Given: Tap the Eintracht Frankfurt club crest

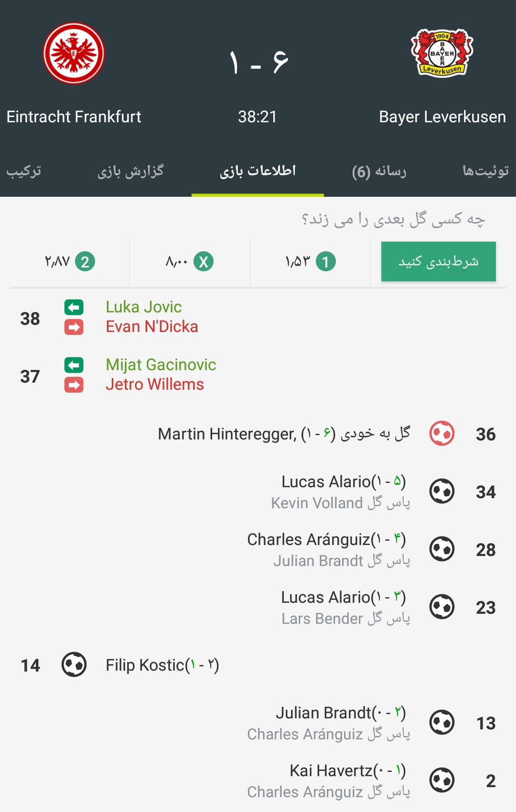Looking at the screenshot, I should click(74, 53).
